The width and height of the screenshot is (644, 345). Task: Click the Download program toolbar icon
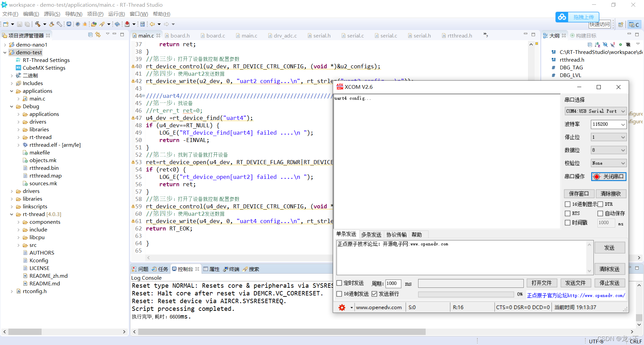127,24
